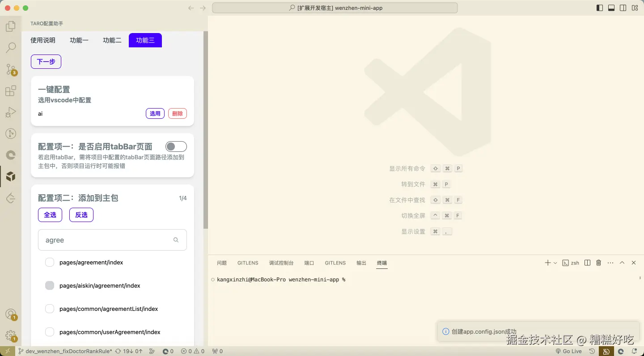
Task: Split the terminal with the split icon
Action: [588, 263]
